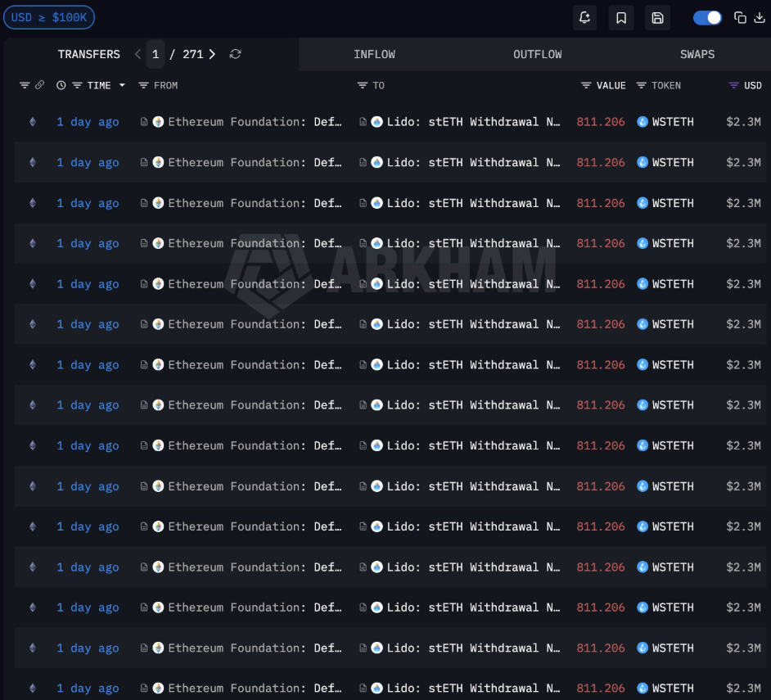Switch to the OUTFLOW tab
Screen dimensions: 771x700
[x=537, y=54]
